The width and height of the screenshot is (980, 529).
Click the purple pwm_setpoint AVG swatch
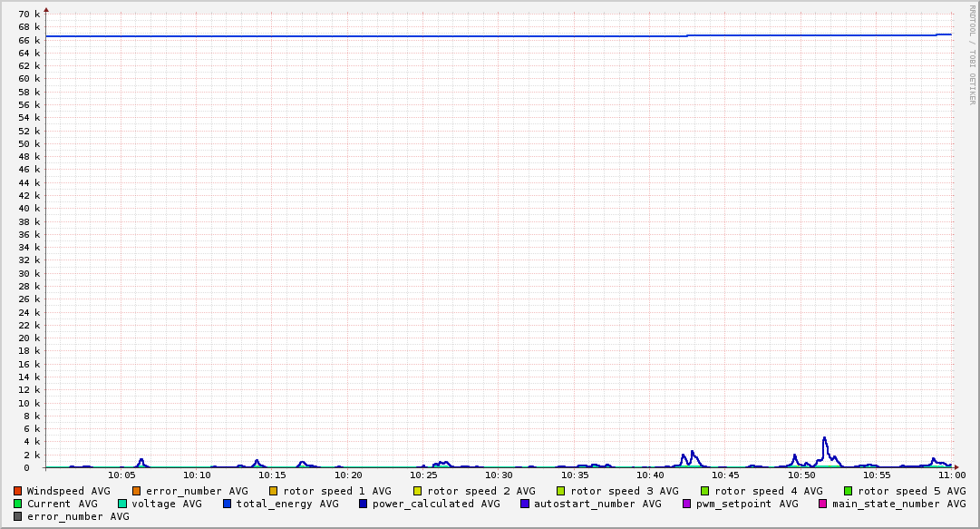[x=687, y=504]
